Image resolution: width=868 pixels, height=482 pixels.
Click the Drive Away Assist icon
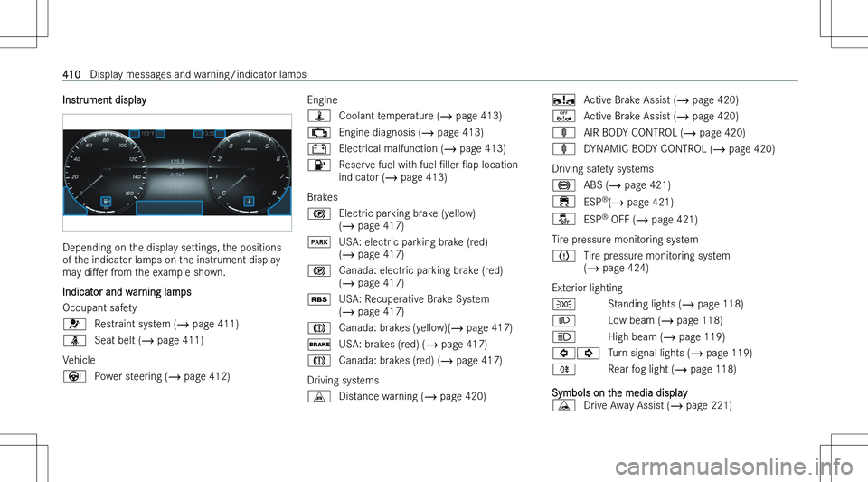click(563, 405)
